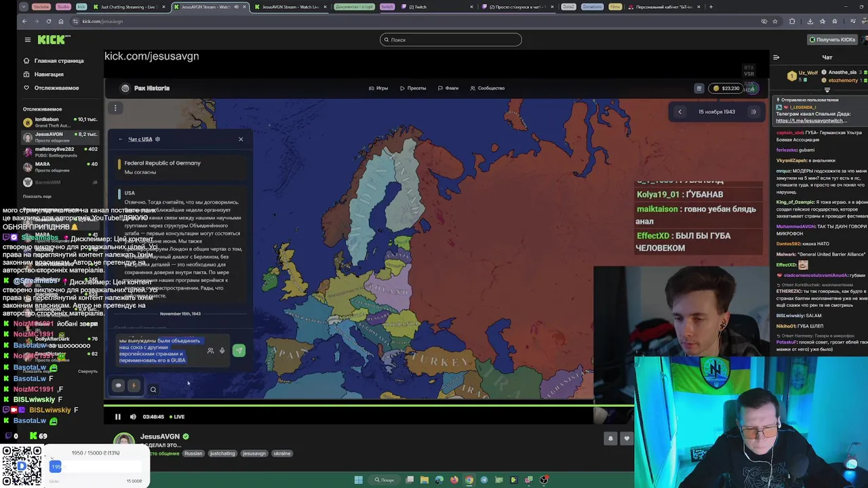
Task: Open a new browser tab
Action: [x=711, y=7]
